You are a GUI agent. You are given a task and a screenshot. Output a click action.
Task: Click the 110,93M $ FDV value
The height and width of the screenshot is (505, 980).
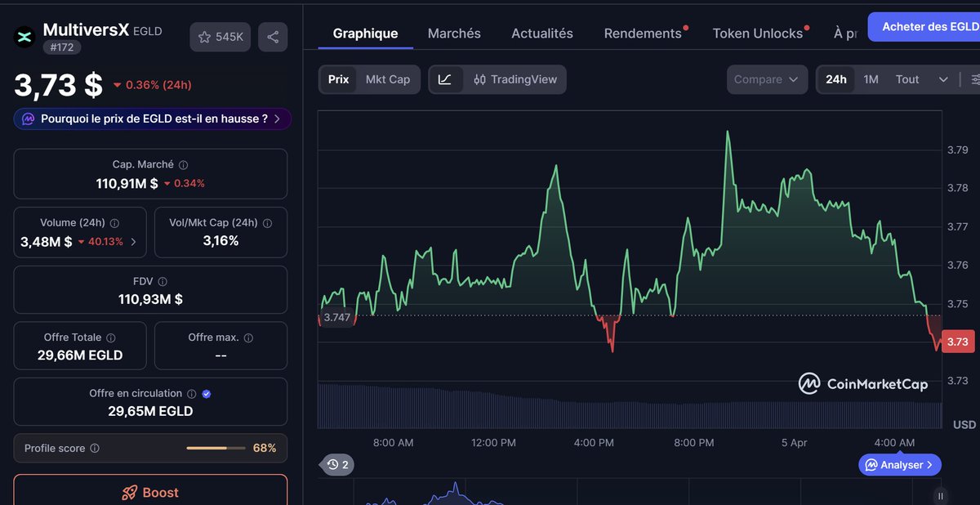coord(150,299)
